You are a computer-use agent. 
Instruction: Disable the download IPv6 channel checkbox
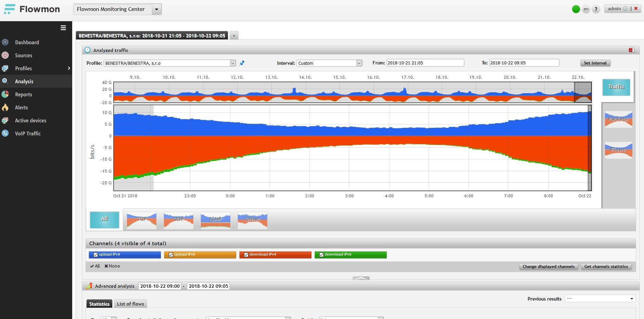click(x=321, y=255)
